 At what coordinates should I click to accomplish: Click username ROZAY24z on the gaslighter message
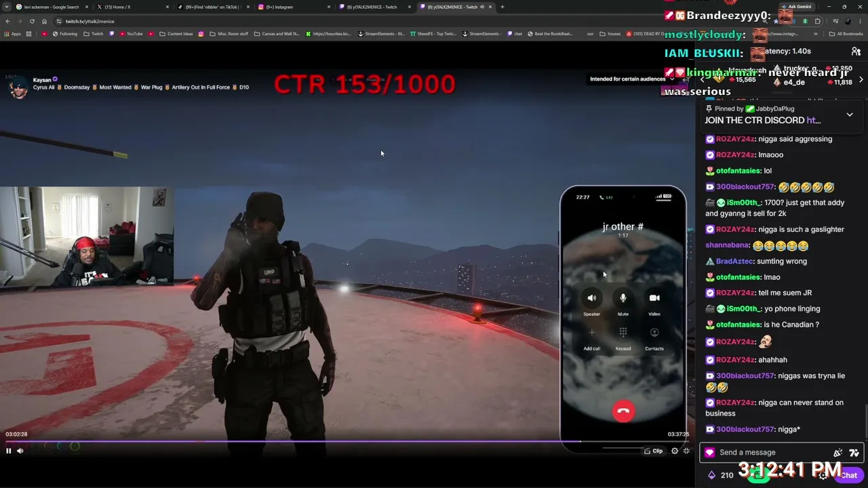point(735,229)
